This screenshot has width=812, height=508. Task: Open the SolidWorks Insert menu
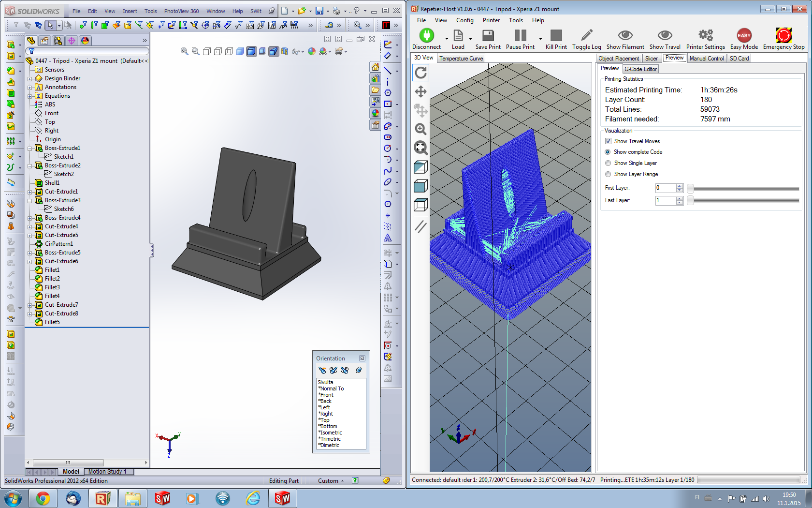(x=130, y=11)
